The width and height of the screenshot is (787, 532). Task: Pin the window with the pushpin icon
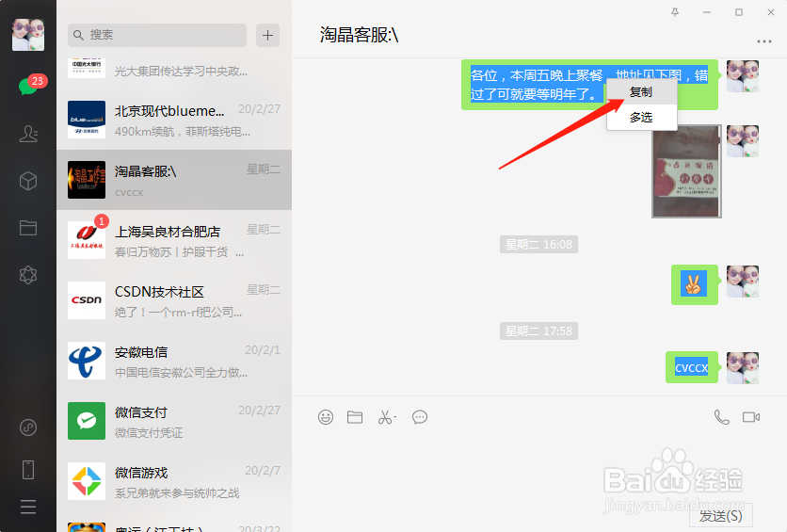tap(675, 12)
